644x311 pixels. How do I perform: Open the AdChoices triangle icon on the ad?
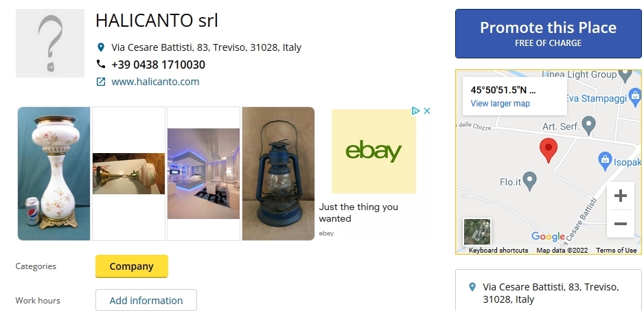point(415,111)
